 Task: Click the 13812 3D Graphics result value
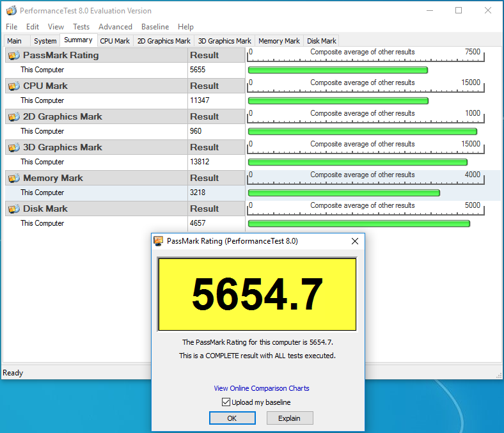pyautogui.click(x=200, y=162)
